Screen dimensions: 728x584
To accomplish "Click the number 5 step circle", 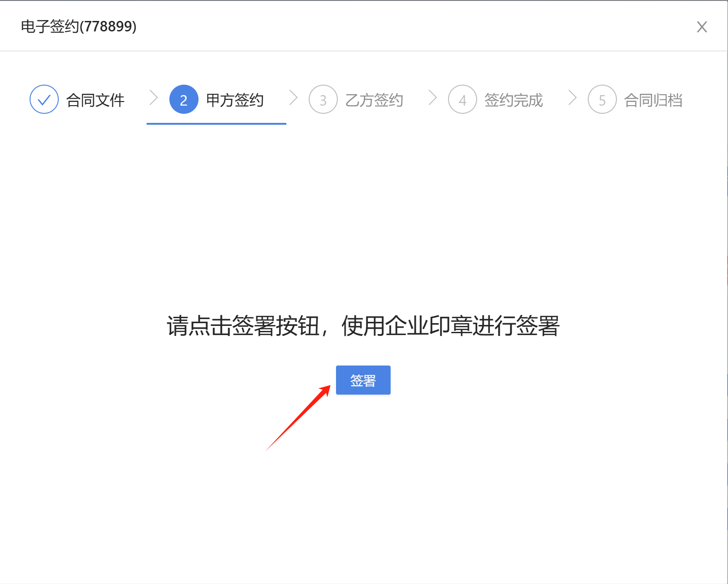I will tap(602, 100).
